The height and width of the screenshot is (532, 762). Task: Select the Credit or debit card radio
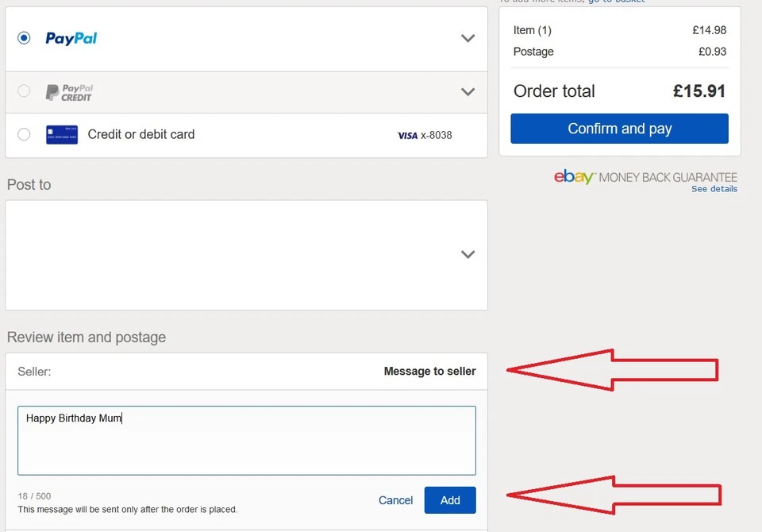24,134
